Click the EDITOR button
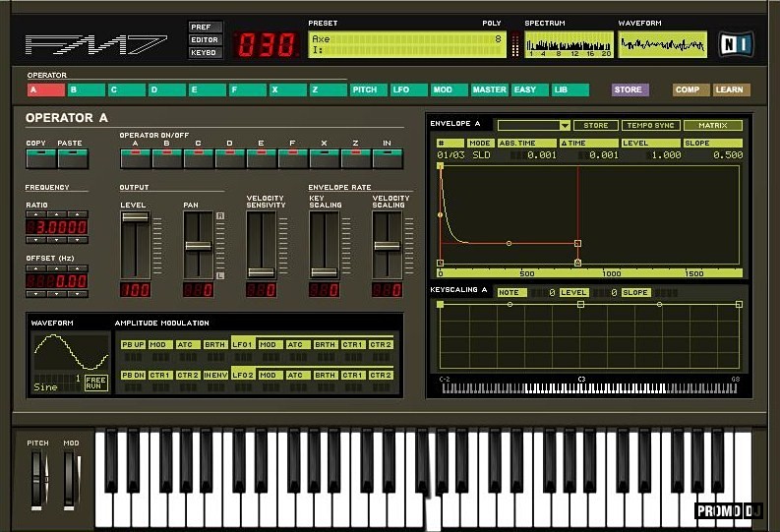 (x=205, y=39)
